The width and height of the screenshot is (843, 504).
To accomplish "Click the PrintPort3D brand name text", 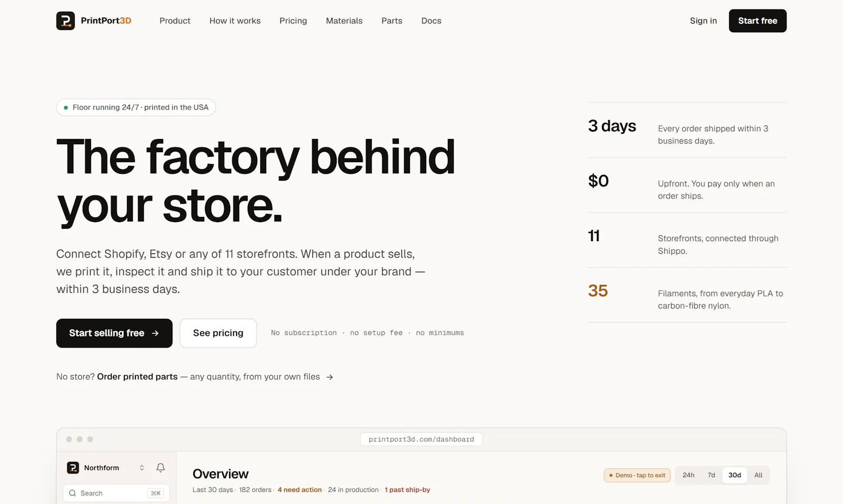I will pyautogui.click(x=106, y=21).
